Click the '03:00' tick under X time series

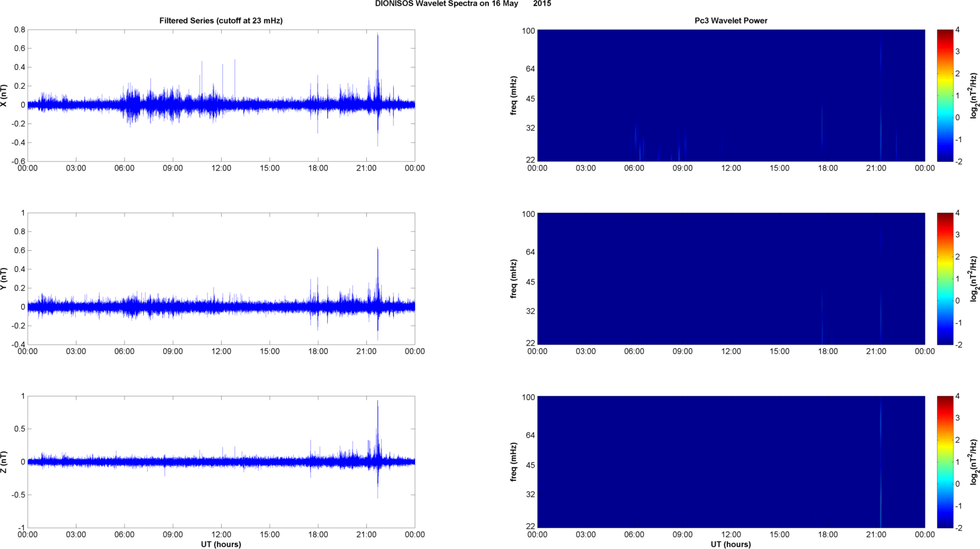[x=76, y=168]
